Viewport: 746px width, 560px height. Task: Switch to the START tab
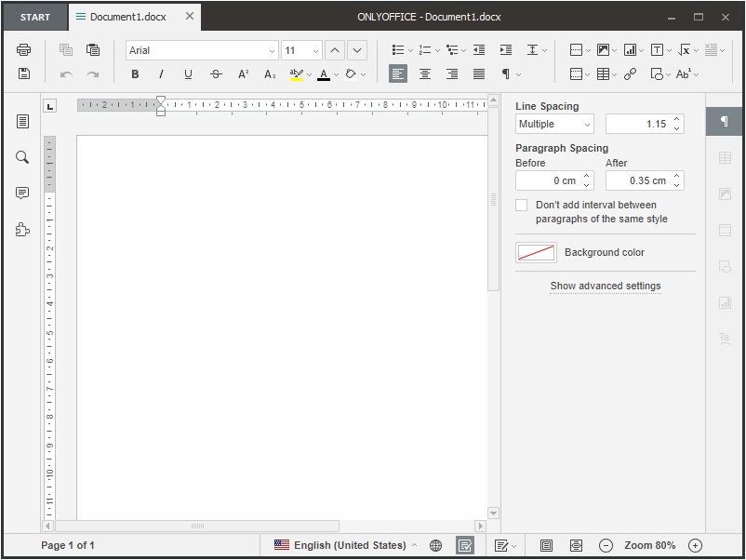[35, 17]
